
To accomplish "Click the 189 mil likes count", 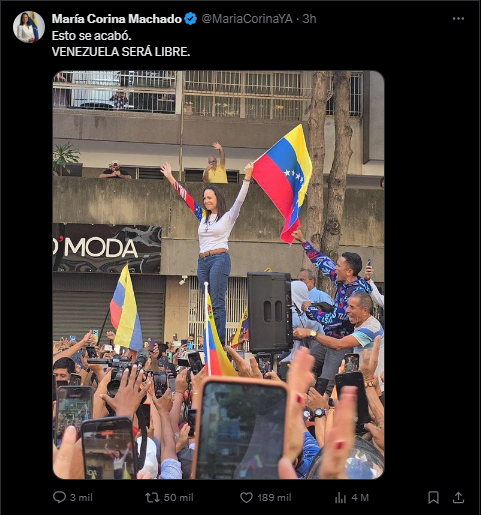I will click(274, 498).
